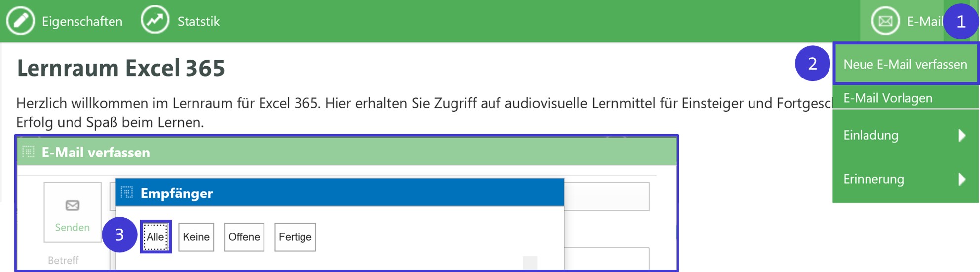Click the Eigenschaften pencil icon
Viewport: 980px width, 272px height.
point(20,21)
